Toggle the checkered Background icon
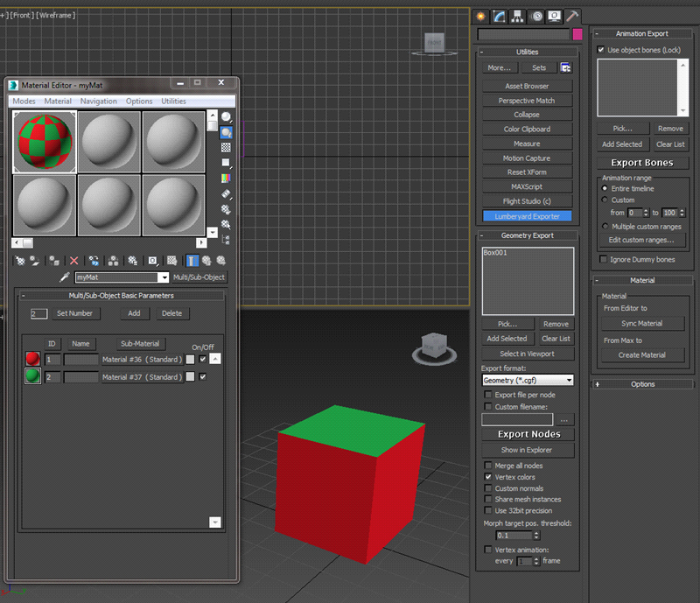The height and width of the screenshot is (603, 700). click(x=227, y=147)
